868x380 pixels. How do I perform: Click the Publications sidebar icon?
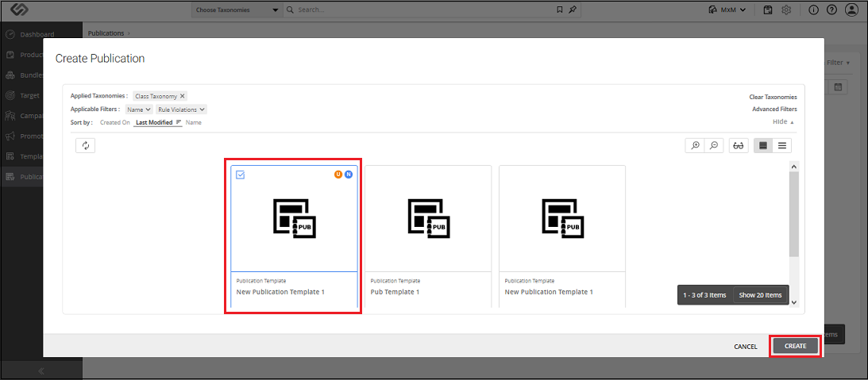pyautogui.click(x=10, y=177)
